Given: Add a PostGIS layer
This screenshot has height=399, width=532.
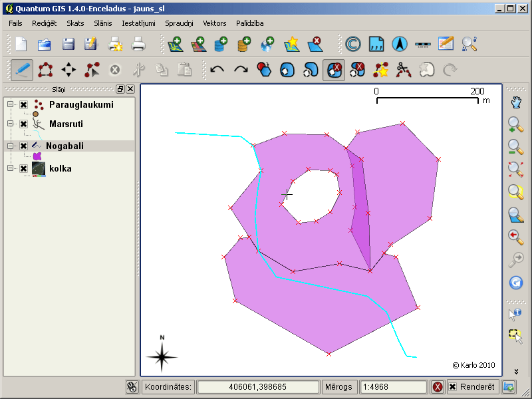Looking at the screenshot, I should tap(221, 44).
